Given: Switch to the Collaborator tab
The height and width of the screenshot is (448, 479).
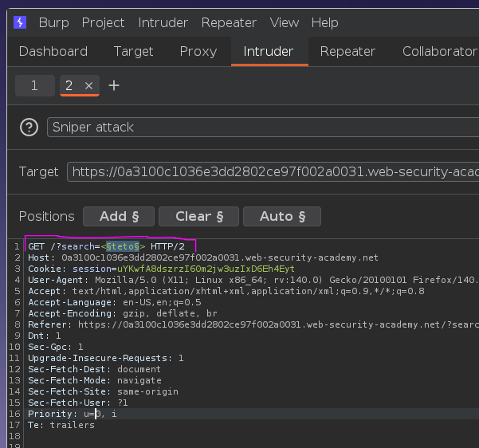Looking at the screenshot, I should [x=440, y=51].
